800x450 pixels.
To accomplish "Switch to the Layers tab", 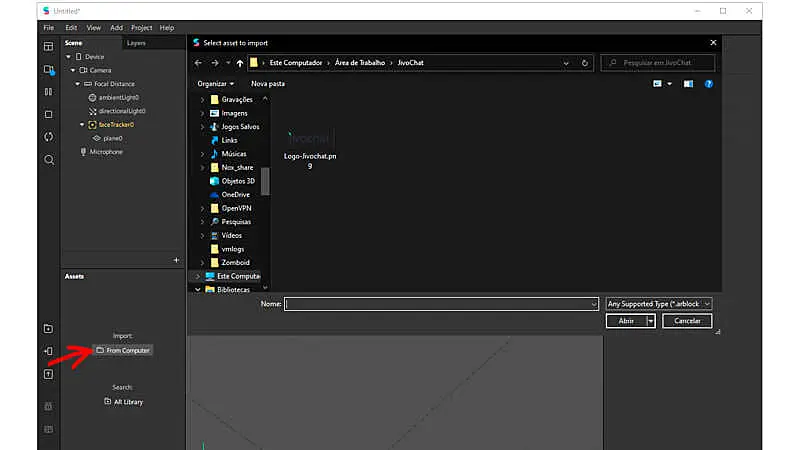I will tap(136, 44).
